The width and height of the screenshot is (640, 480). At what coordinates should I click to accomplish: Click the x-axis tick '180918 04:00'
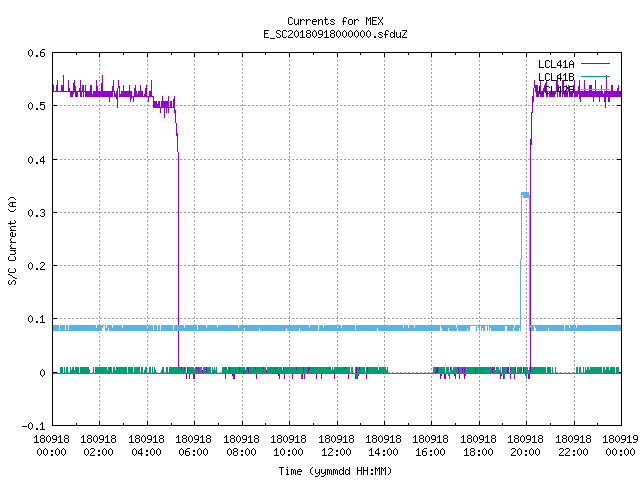pos(146,446)
